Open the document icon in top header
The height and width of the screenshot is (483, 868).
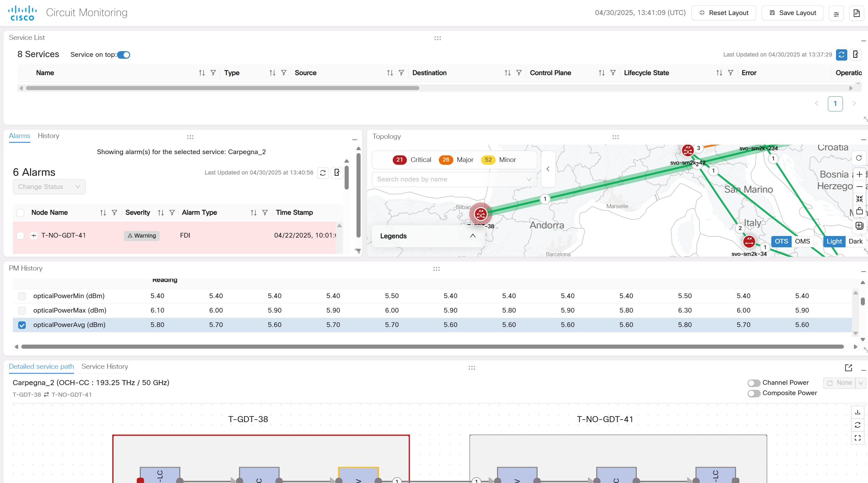point(856,13)
